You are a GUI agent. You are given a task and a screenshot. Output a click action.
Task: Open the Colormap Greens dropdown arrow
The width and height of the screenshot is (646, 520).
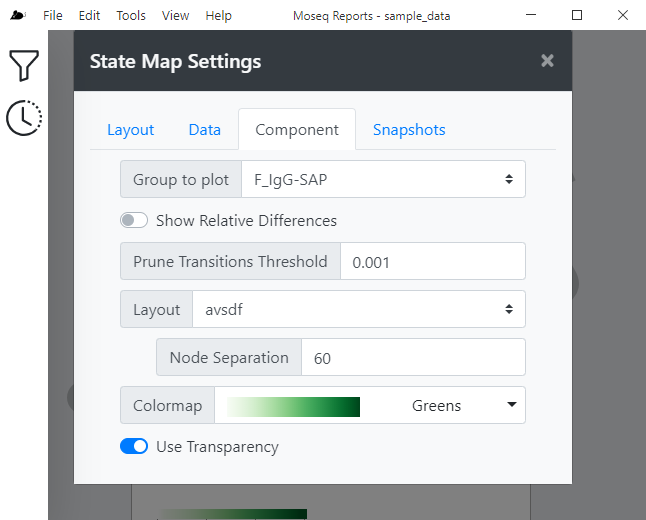[512, 405]
